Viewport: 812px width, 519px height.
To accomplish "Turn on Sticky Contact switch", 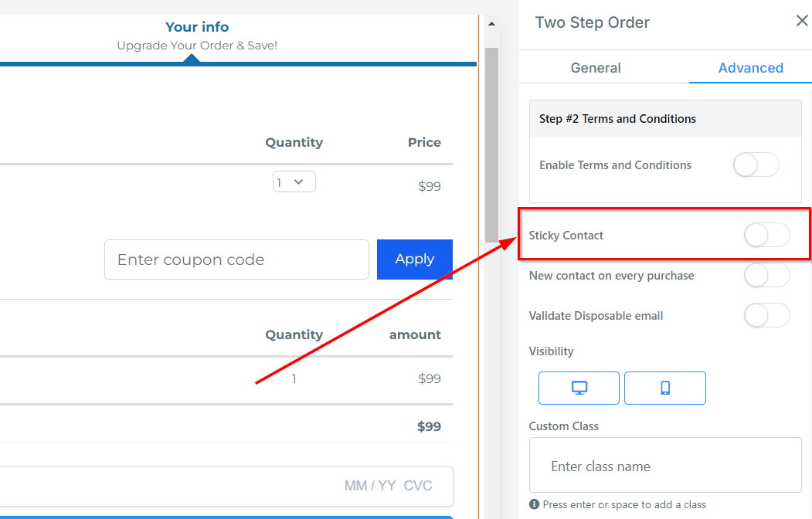I will 766,235.
